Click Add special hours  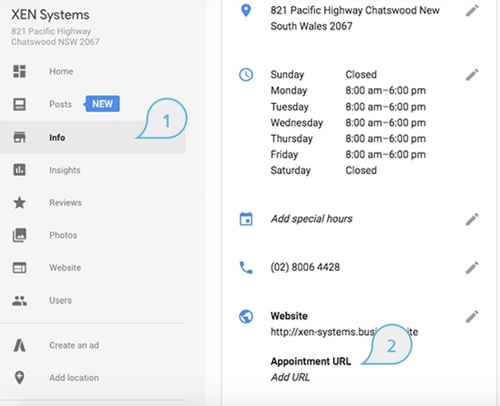(311, 219)
